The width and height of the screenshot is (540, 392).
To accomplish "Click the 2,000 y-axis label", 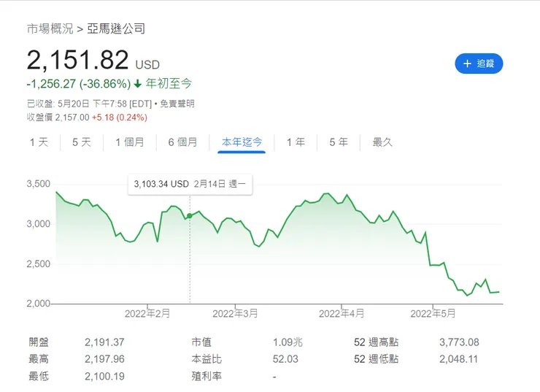I will (38, 304).
